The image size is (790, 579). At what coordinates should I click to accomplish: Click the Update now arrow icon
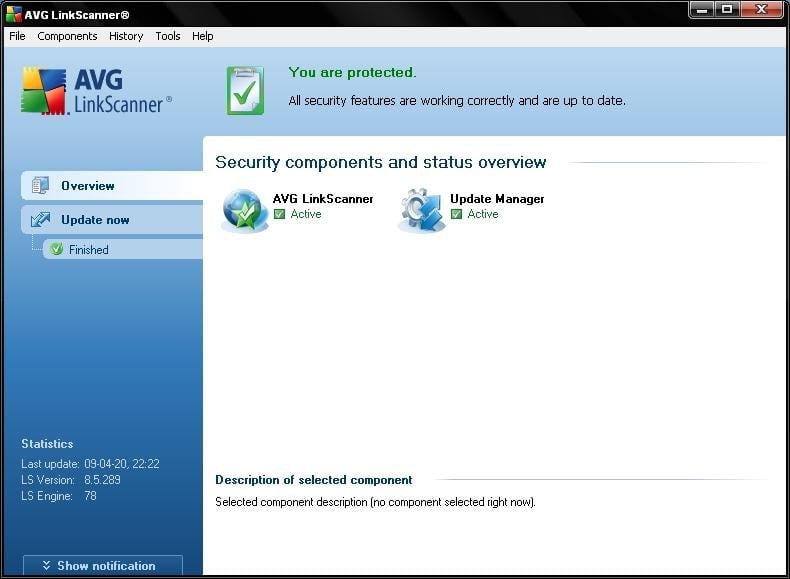pyautogui.click(x=40, y=220)
